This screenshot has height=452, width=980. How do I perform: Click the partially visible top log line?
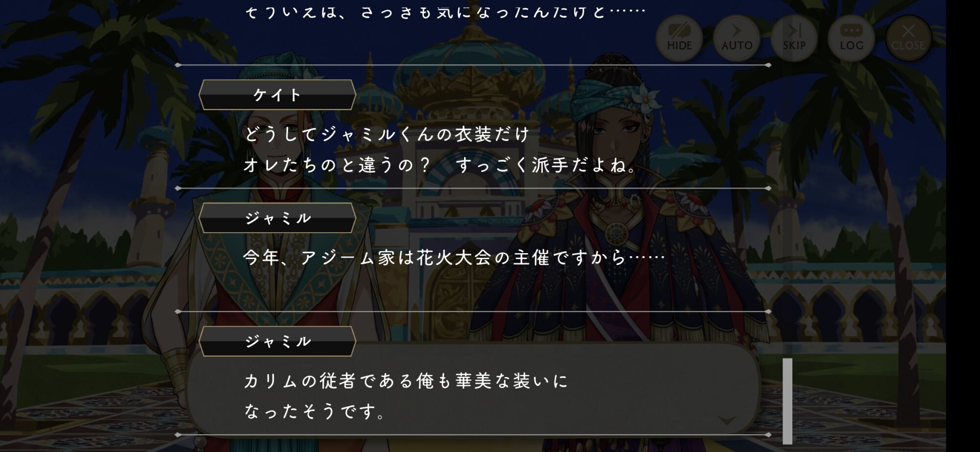click(445, 12)
